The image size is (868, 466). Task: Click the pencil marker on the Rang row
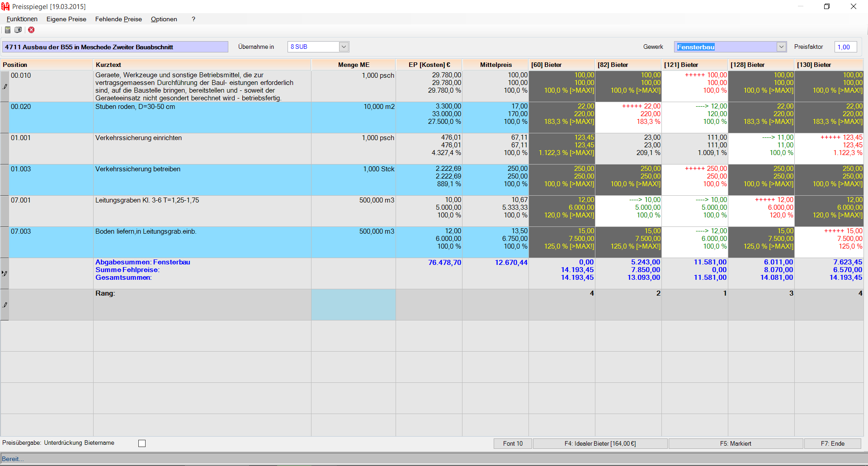5,305
